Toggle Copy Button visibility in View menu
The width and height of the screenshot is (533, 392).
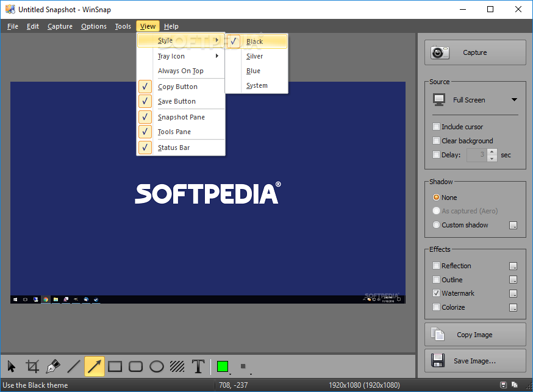click(181, 87)
